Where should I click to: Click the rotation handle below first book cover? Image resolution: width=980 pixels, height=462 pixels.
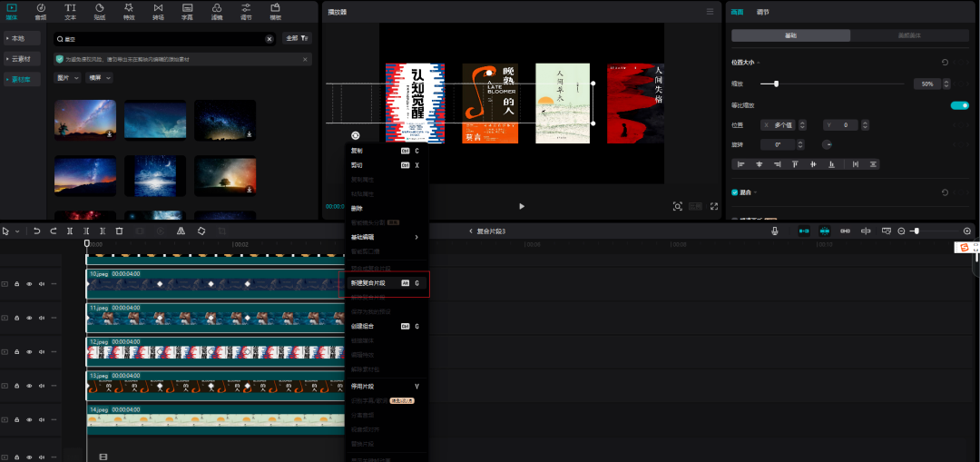[x=355, y=135]
